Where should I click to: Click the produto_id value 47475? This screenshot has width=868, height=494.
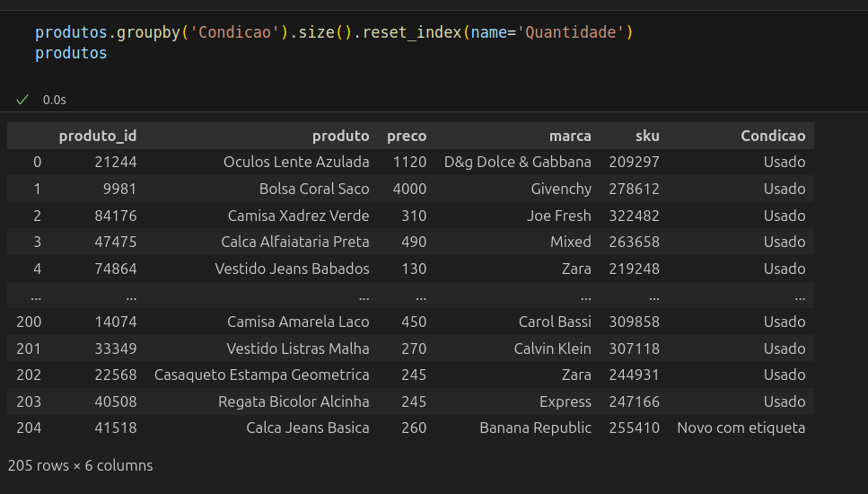click(x=116, y=242)
